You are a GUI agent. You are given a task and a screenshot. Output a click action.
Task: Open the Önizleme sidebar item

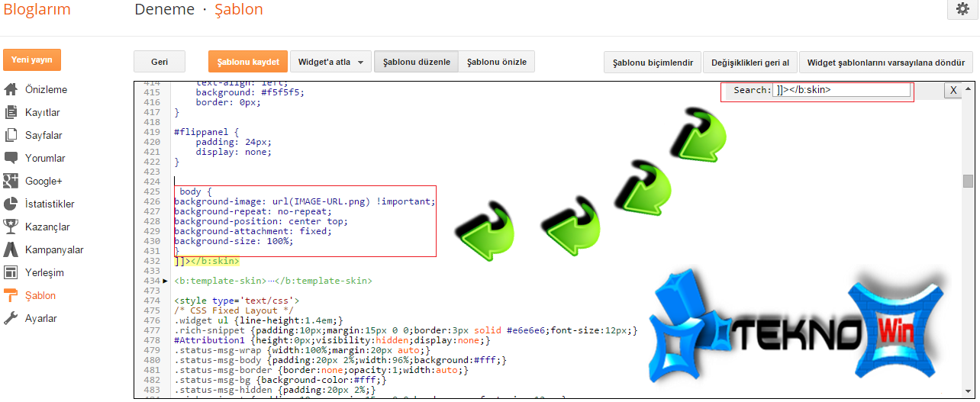[46, 89]
